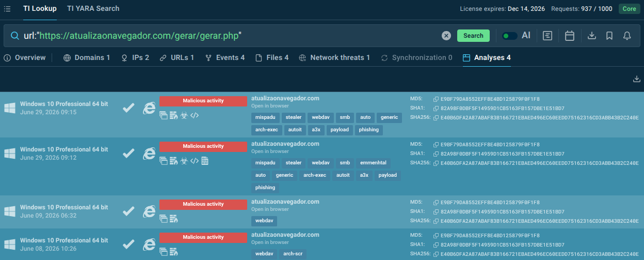
Task: Click the windows-stack icon in the June 09 row
Action: click(163, 219)
